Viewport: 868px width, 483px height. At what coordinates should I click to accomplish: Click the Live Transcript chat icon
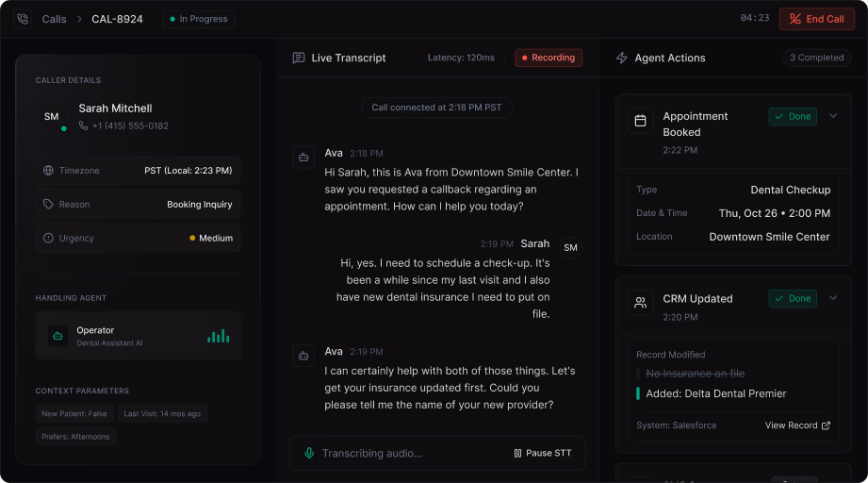pyautogui.click(x=299, y=58)
